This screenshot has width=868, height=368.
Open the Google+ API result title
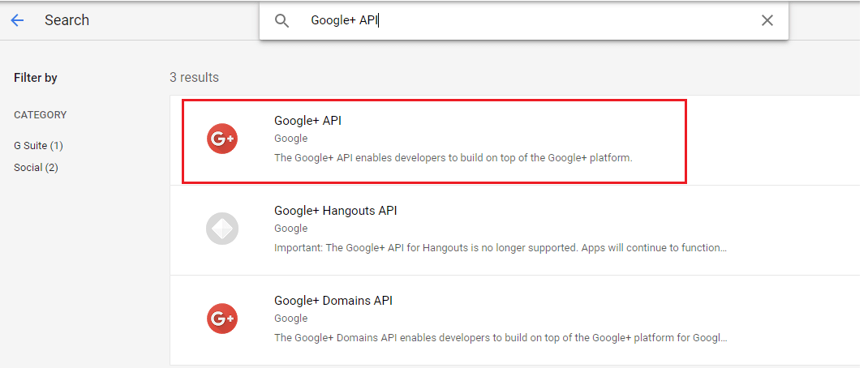(307, 121)
